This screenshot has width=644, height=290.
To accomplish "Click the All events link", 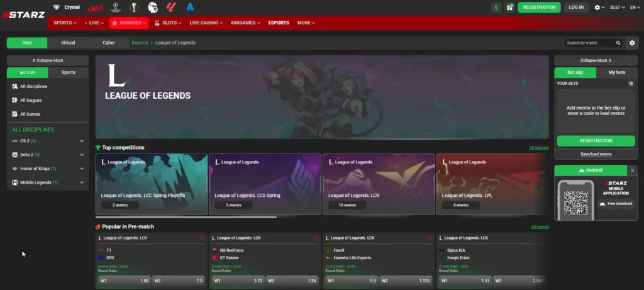I will tap(540, 227).
